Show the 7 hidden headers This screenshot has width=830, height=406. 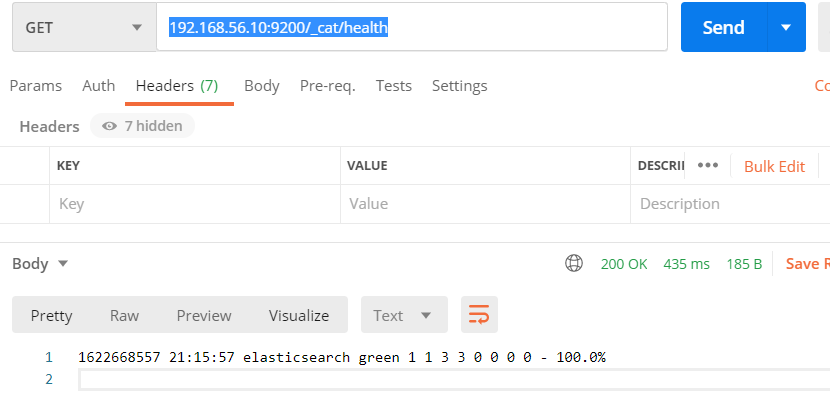click(142, 126)
